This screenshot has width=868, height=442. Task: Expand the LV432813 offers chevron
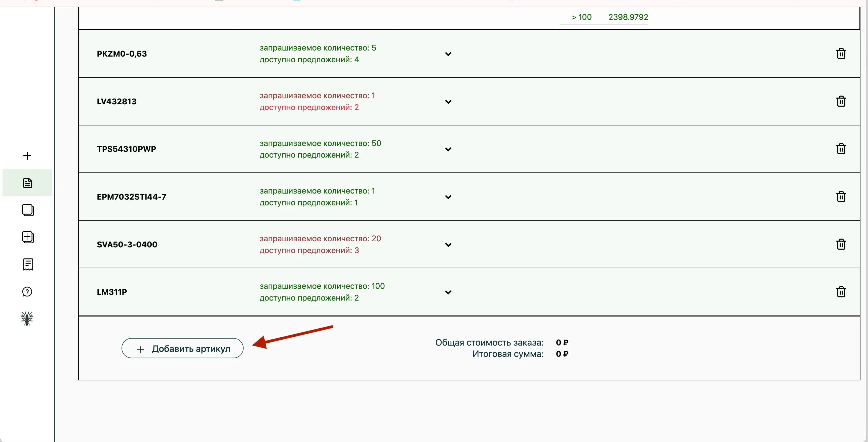tap(448, 102)
